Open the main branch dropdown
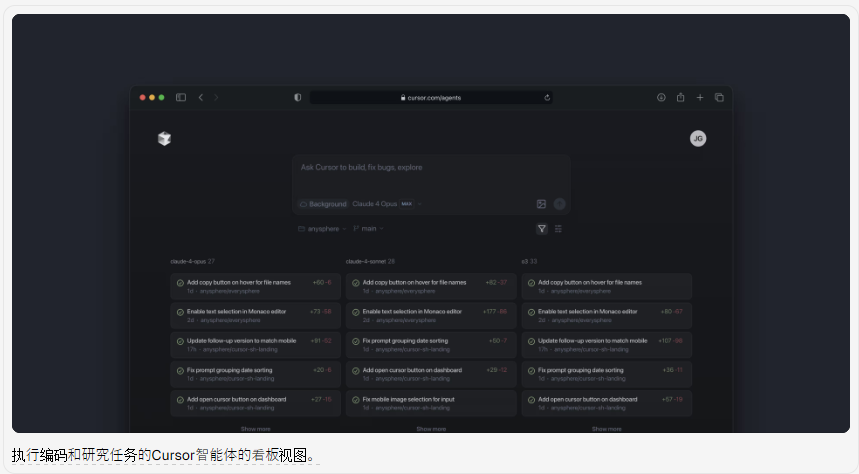The image size is (859, 474). pyautogui.click(x=368, y=229)
